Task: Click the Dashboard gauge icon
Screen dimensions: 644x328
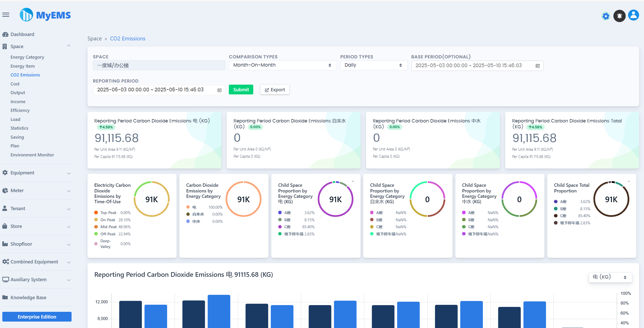Action: 5,34
